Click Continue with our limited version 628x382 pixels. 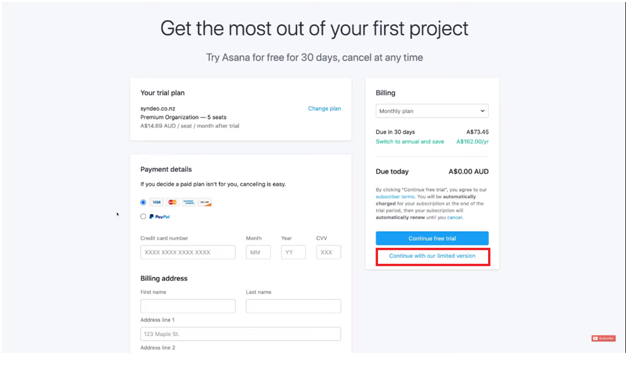(432, 256)
